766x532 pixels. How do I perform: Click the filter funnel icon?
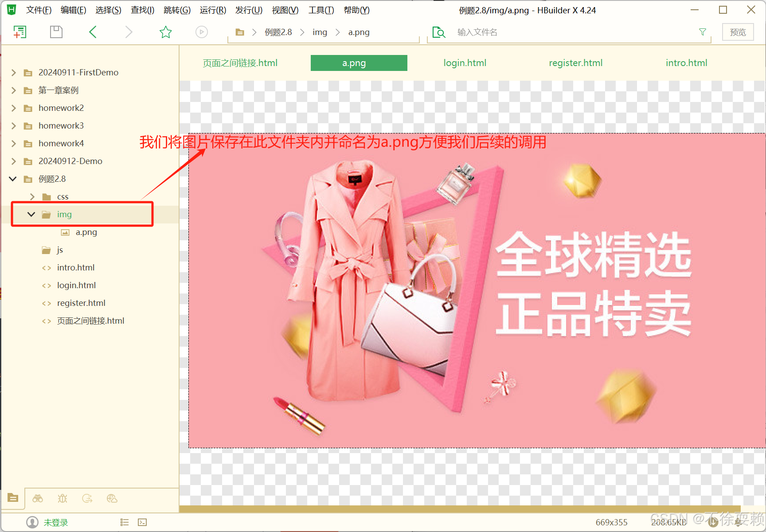click(703, 32)
